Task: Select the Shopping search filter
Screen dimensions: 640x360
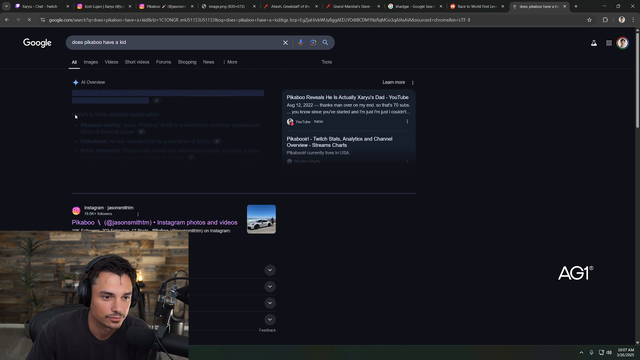Action: [x=187, y=62]
